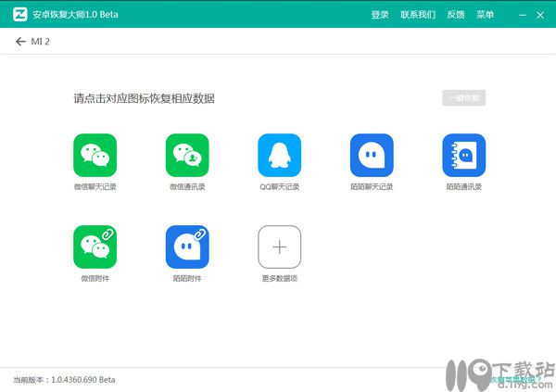Open the 菜单 menu
Viewport: 556px width, 392px height.
click(485, 15)
